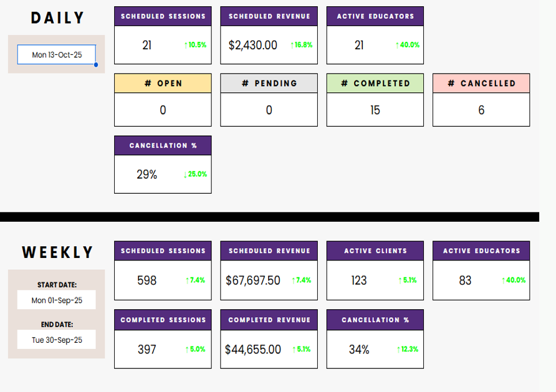Select the pink # Cancelled header cell
556x392 pixels.
(481, 84)
